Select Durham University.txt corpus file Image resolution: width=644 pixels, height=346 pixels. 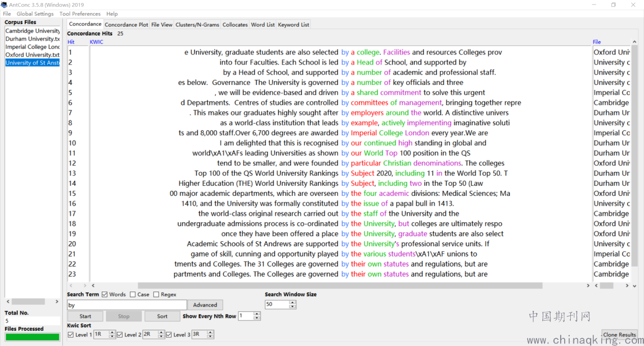click(33, 39)
